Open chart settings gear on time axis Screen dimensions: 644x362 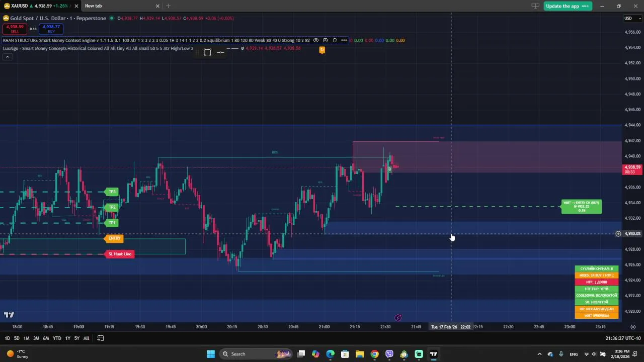click(633, 327)
